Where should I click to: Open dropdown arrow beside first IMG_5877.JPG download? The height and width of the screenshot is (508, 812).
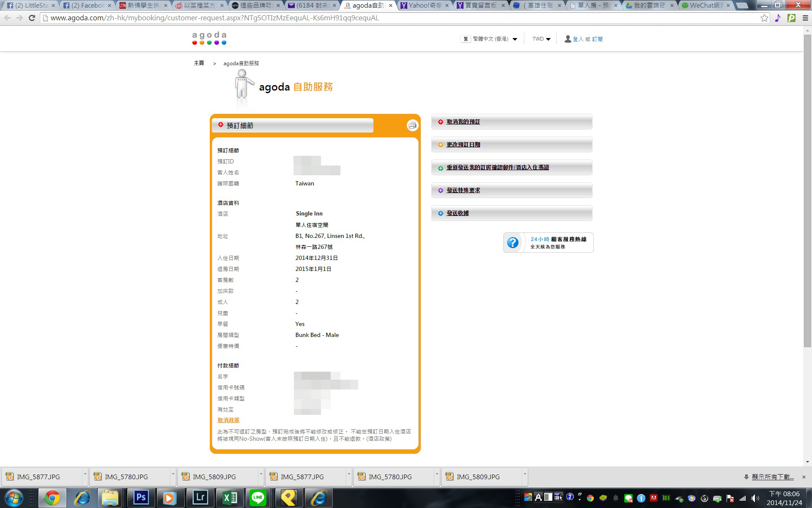(x=85, y=474)
